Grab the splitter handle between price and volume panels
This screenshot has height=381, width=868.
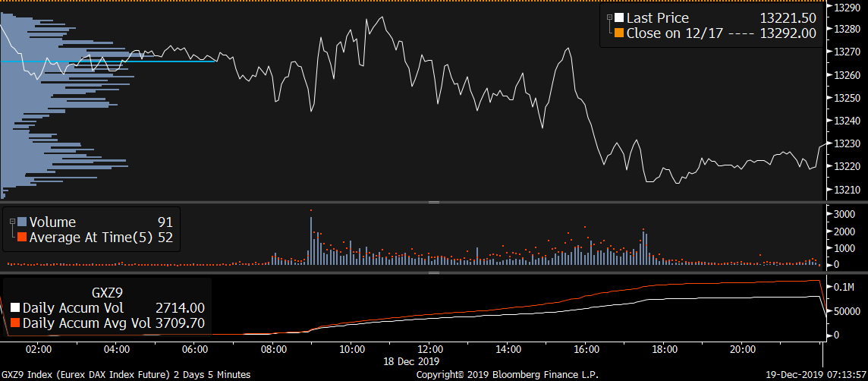(x=434, y=202)
